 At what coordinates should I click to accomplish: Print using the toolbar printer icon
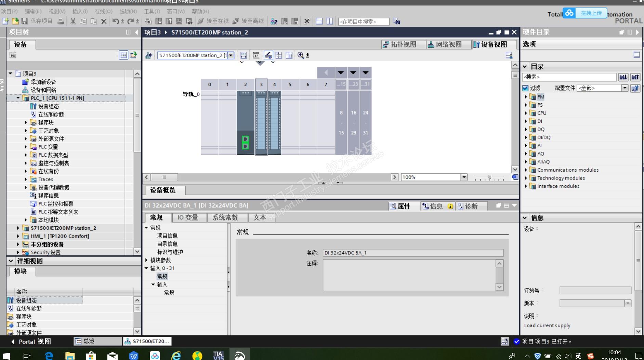[61, 21]
